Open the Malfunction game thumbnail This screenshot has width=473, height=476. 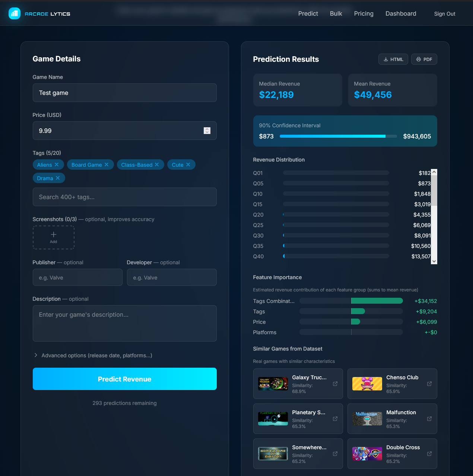tap(367, 419)
